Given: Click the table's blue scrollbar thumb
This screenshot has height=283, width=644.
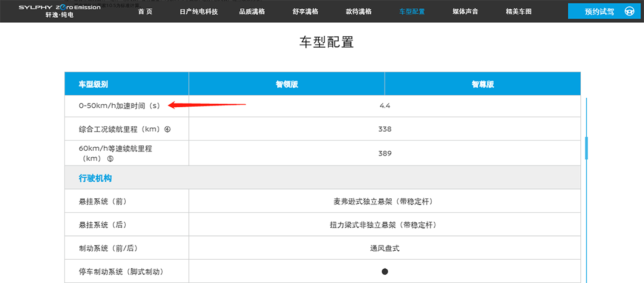Looking at the screenshot, I should pos(586,148).
